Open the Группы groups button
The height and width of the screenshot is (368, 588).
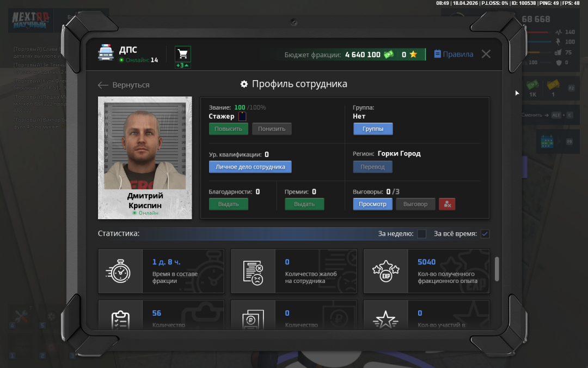tap(373, 129)
